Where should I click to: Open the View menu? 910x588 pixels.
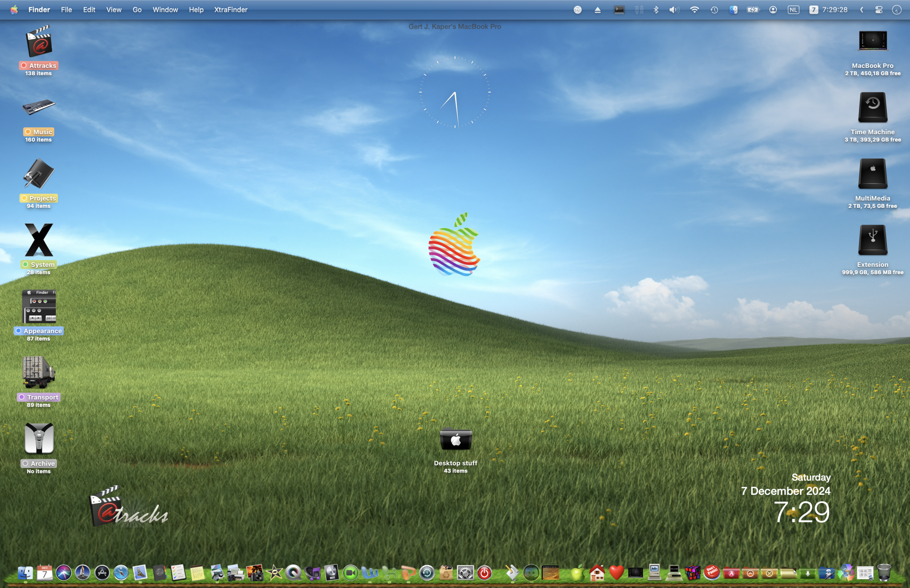point(114,10)
